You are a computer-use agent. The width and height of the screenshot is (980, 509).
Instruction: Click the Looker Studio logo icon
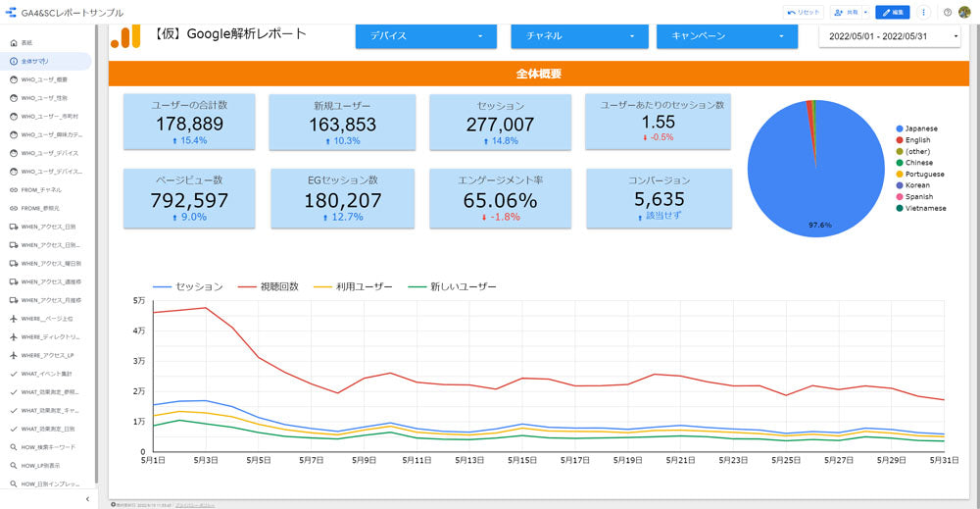11,12
